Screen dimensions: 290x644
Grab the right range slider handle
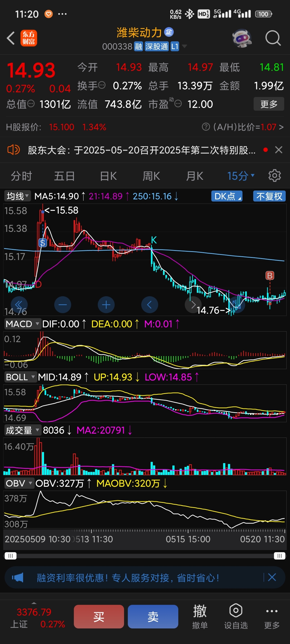click(x=280, y=556)
